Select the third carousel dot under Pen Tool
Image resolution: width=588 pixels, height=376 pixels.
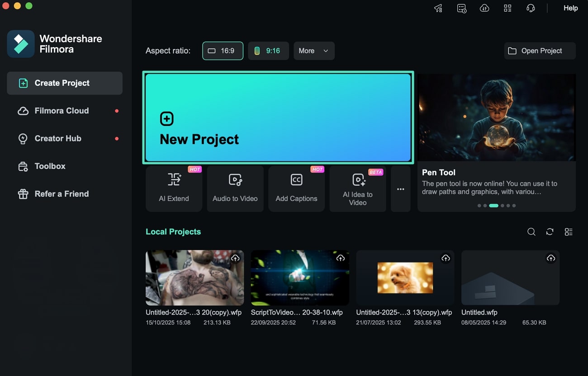tap(494, 205)
